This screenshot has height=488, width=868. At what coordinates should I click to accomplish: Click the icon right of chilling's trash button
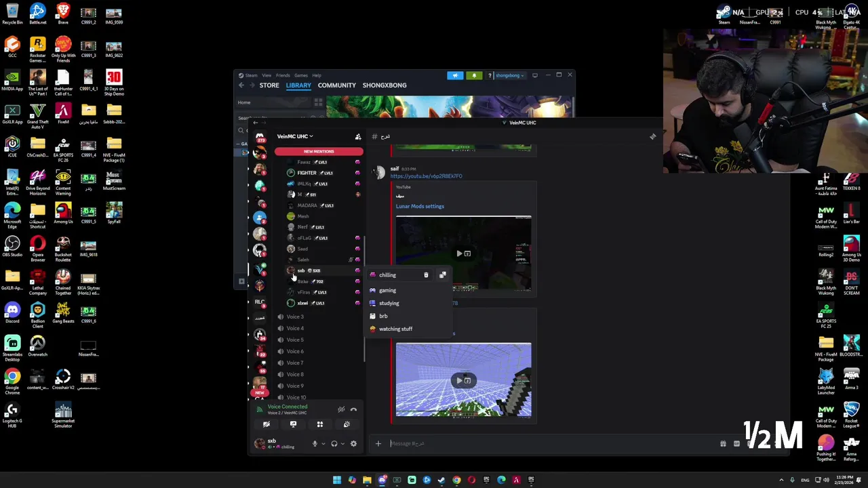coord(443,275)
